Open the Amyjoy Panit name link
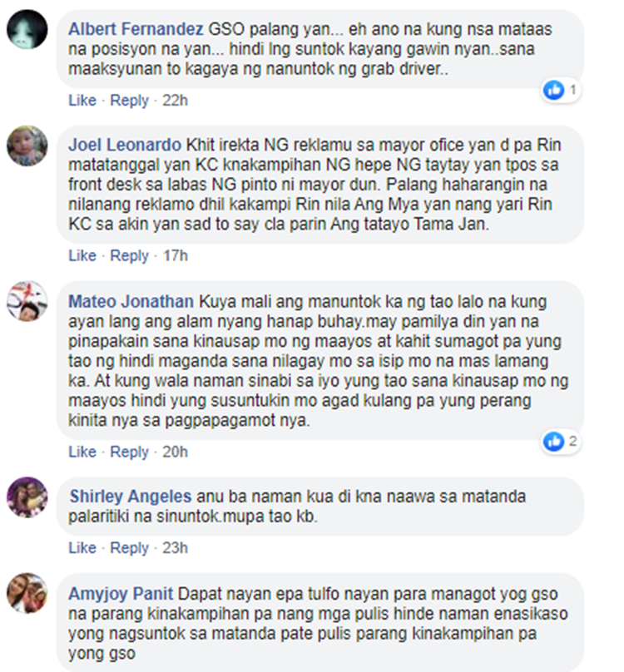Screen dimensions: 624x672 (x=121, y=594)
